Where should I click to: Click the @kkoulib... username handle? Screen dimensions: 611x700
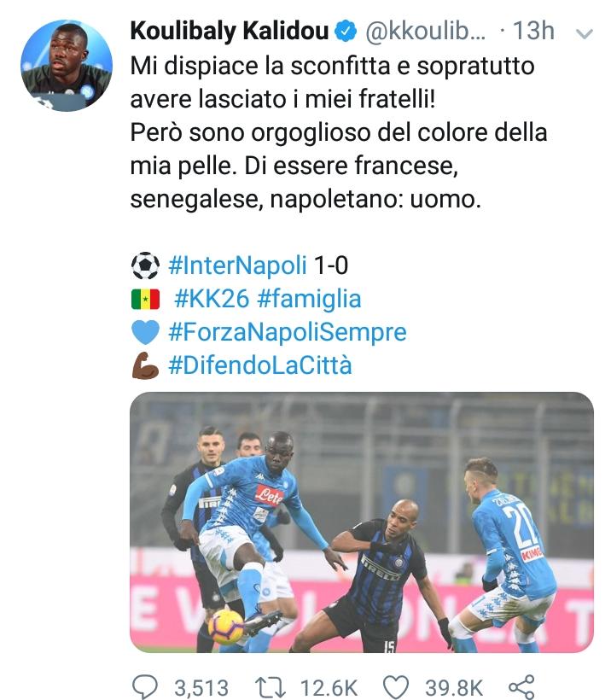[x=425, y=32]
